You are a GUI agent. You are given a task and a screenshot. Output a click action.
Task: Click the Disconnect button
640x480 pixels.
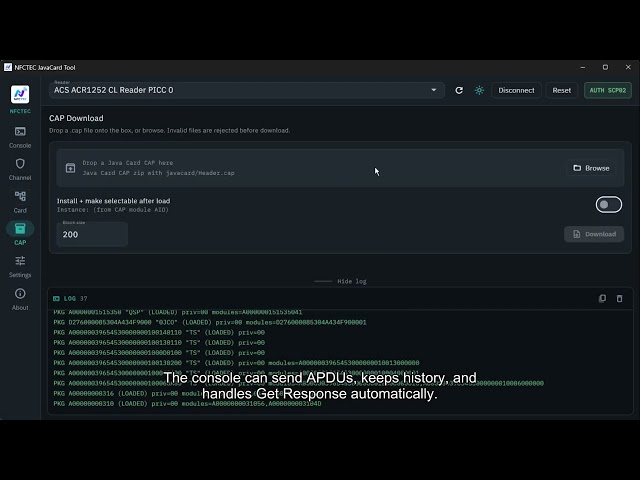(516, 90)
